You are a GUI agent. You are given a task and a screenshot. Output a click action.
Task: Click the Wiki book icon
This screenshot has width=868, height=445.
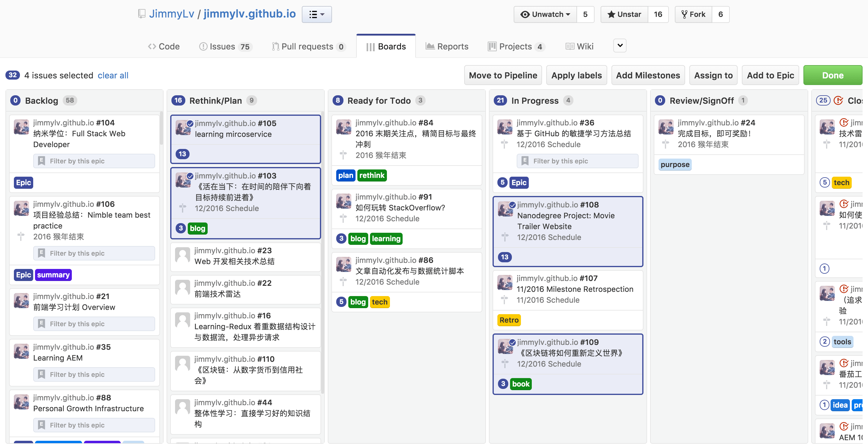pos(570,46)
